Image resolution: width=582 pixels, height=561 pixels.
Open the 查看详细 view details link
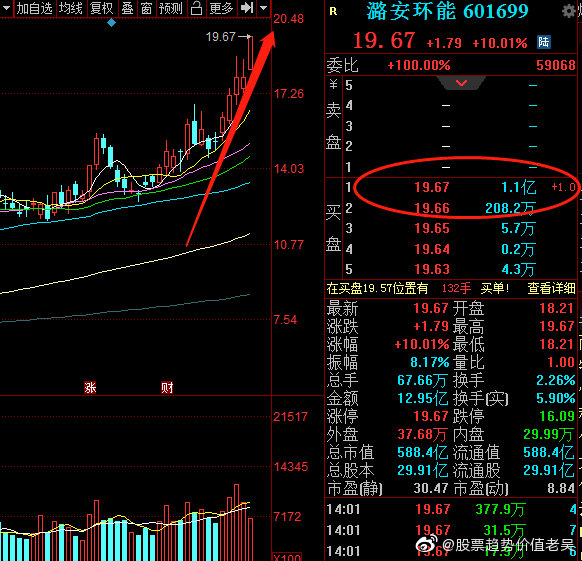pyautogui.click(x=551, y=288)
